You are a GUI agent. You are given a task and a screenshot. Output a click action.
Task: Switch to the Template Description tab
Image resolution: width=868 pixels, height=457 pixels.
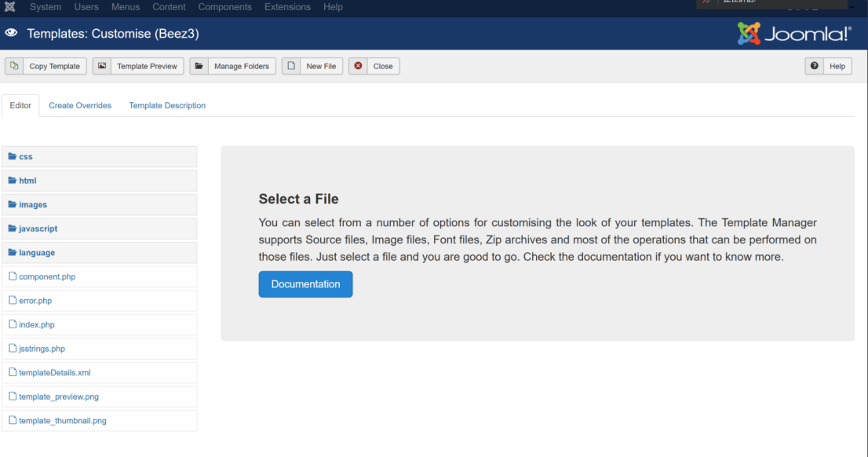pyautogui.click(x=167, y=105)
